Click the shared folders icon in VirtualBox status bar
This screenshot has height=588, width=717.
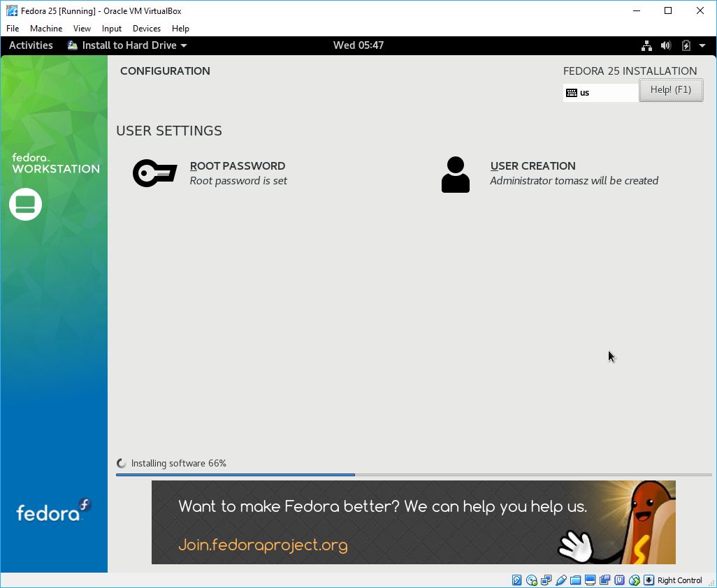[575, 580]
